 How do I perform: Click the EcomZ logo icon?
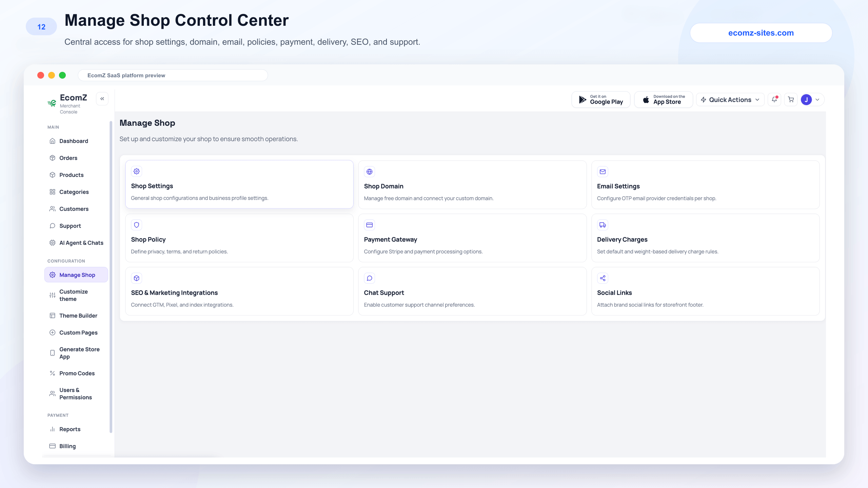pos(52,103)
